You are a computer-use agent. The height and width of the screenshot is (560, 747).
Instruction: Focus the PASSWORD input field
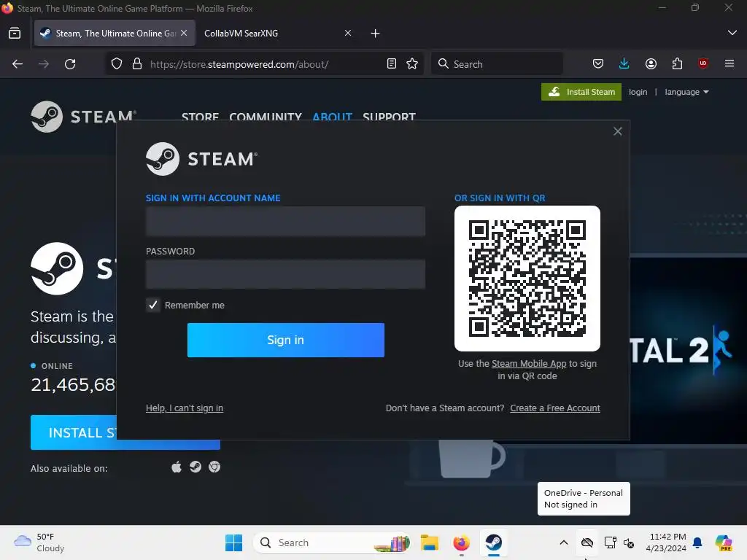[x=285, y=274]
